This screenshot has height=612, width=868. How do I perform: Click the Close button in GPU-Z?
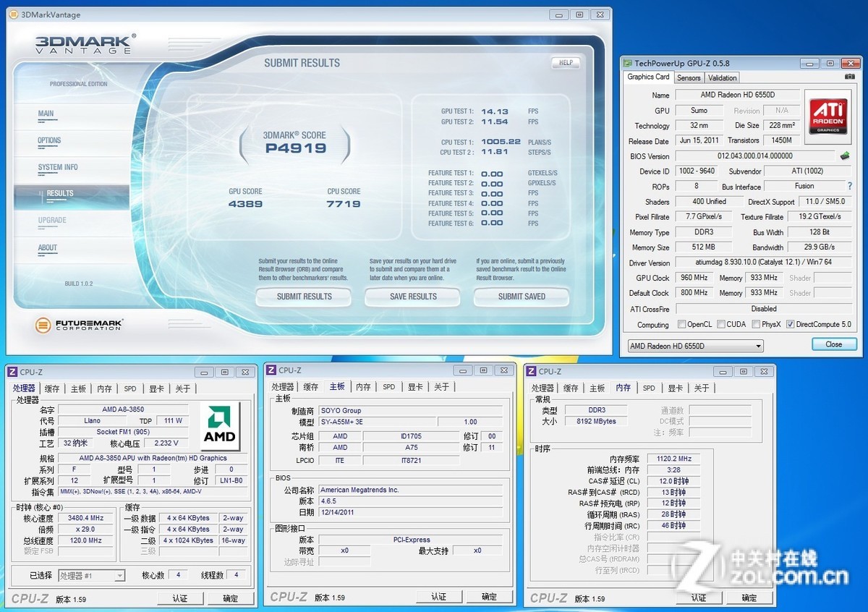tap(833, 344)
